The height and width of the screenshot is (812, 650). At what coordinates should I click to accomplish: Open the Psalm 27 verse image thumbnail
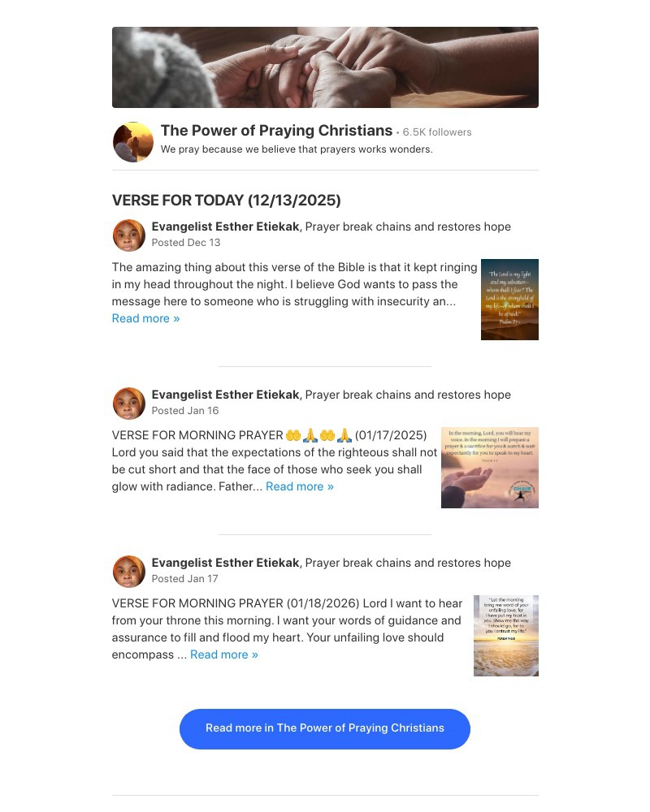click(x=509, y=300)
